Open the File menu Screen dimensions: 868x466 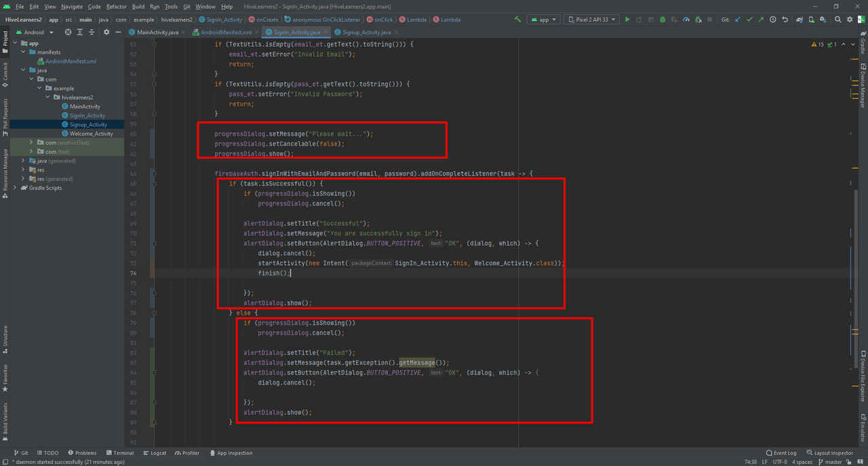pyautogui.click(x=20, y=6)
